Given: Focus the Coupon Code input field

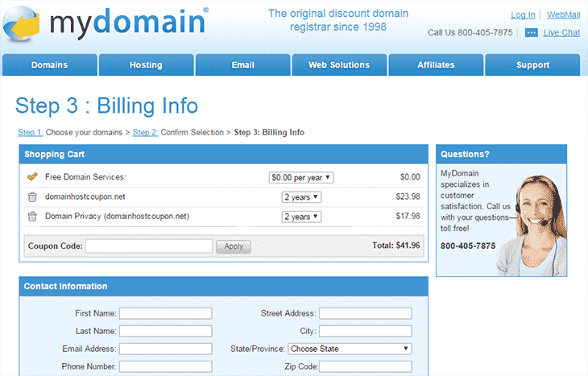Looking at the screenshot, I should coord(149,246).
